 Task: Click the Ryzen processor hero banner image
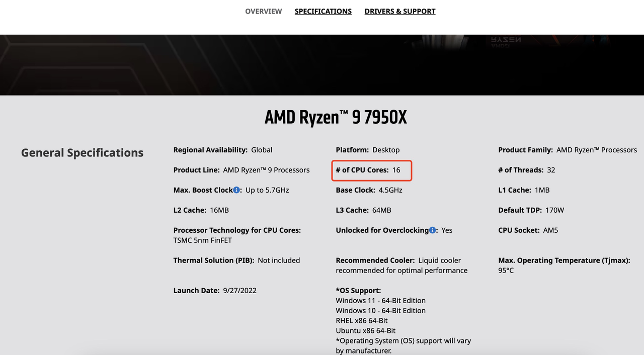point(322,65)
